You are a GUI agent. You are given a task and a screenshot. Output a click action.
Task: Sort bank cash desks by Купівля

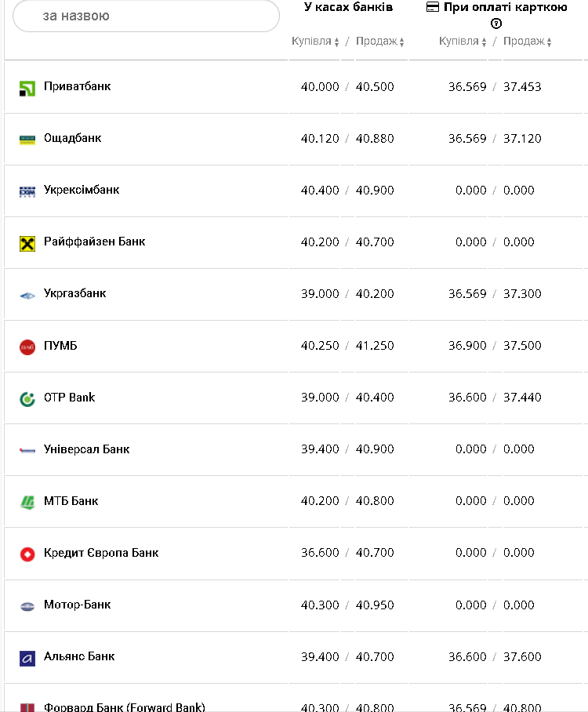[x=315, y=42]
